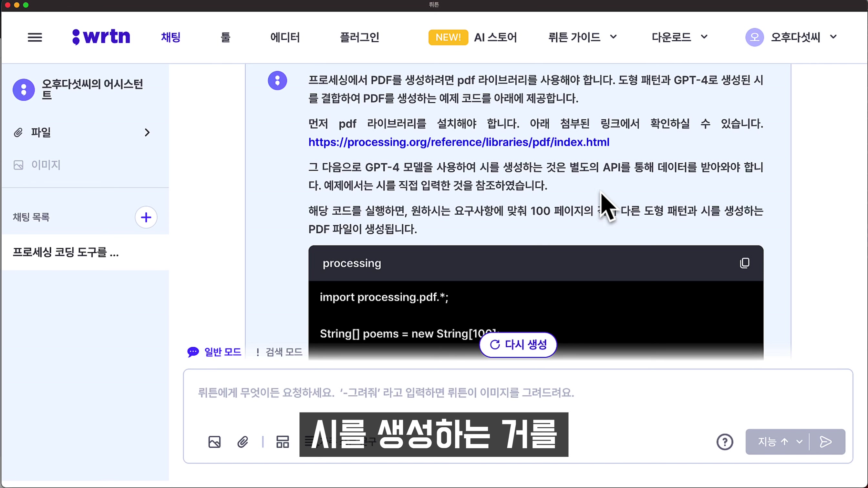Open the help question mark icon
Screen dimensions: 868x488
pos(725,442)
